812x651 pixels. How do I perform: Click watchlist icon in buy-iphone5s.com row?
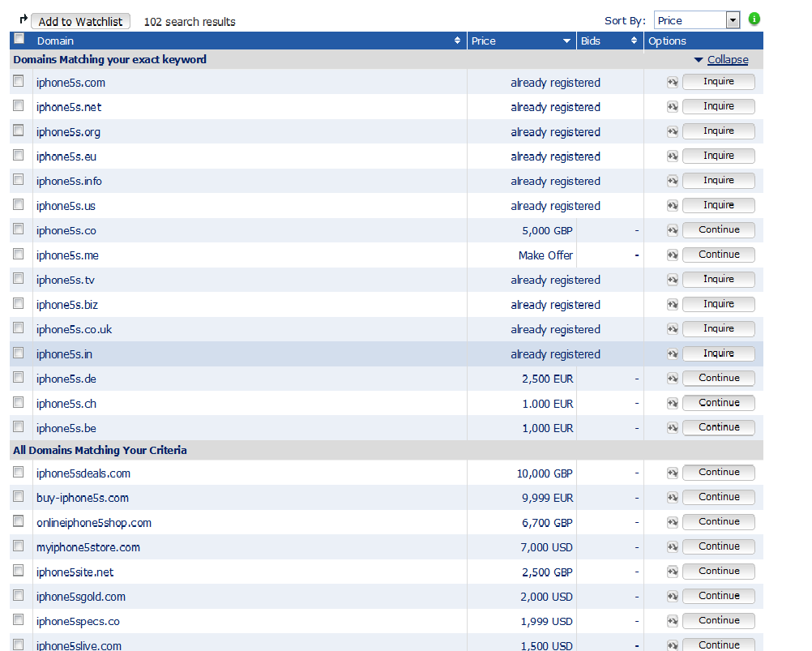click(x=672, y=499)
